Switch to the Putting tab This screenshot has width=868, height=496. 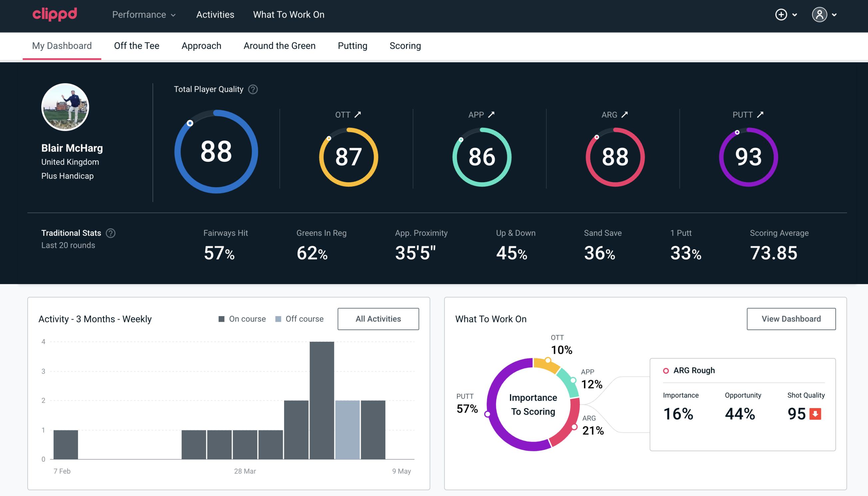point(352,45)
